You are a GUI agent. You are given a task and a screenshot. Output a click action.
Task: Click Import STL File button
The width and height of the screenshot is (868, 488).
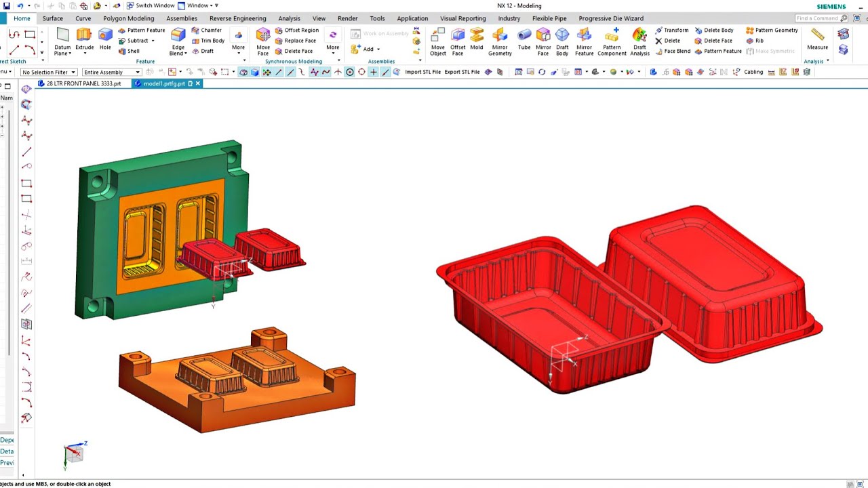tap(422, 72)
